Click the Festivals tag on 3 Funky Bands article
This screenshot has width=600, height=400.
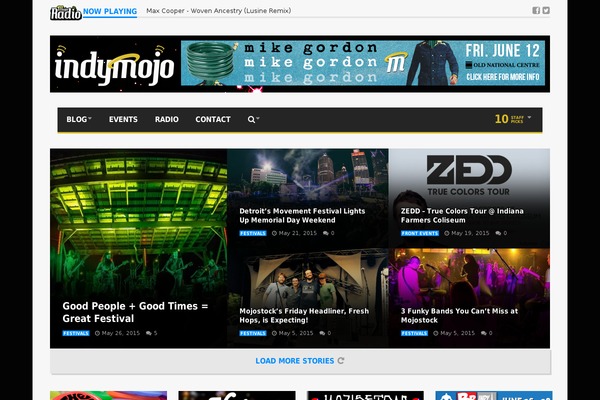pos(414,333)
